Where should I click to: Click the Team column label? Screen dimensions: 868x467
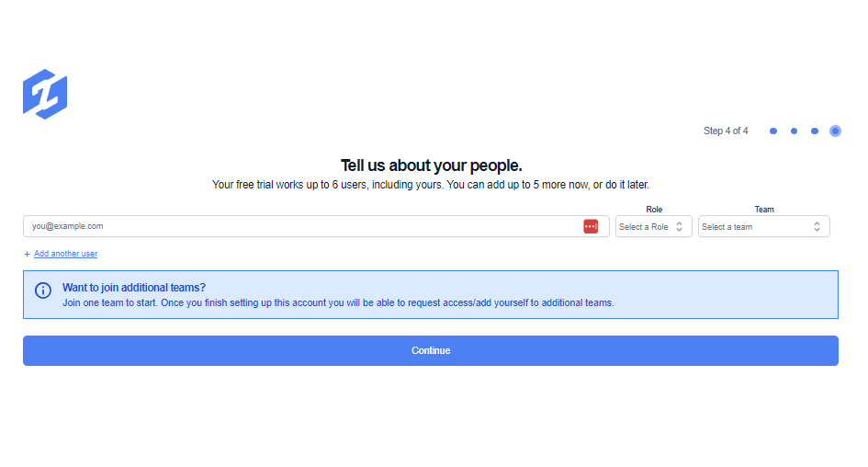click(x=764, y=210)
